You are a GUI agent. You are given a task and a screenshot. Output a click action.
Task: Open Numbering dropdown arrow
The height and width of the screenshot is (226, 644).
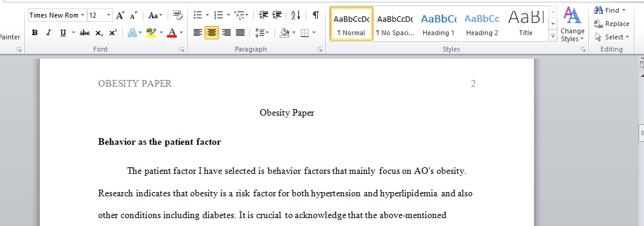pos(228,16)
